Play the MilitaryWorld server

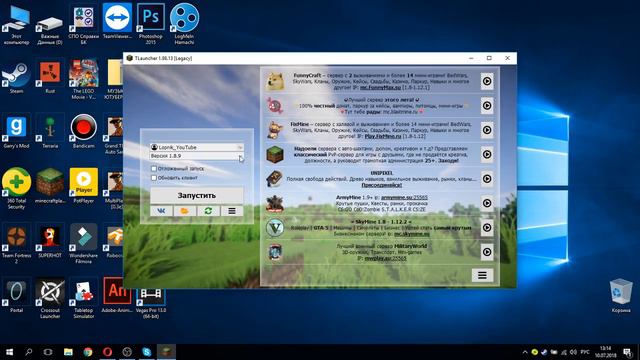[487, 252]
